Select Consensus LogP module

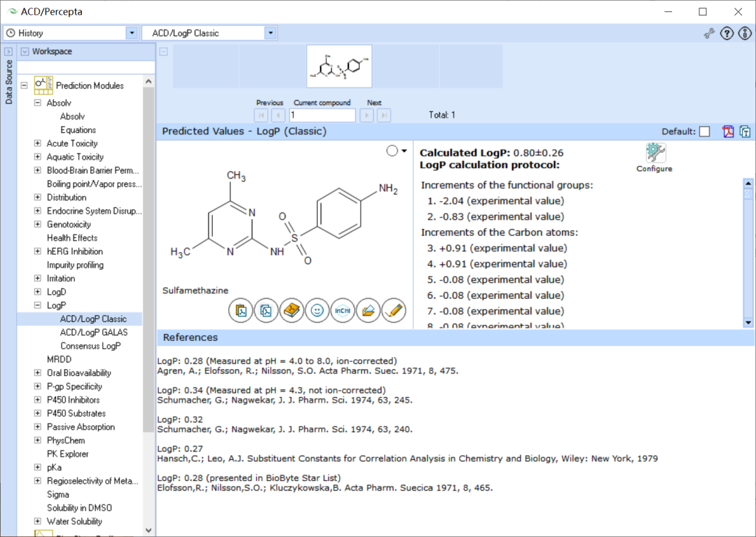click(x=90, y=346)
